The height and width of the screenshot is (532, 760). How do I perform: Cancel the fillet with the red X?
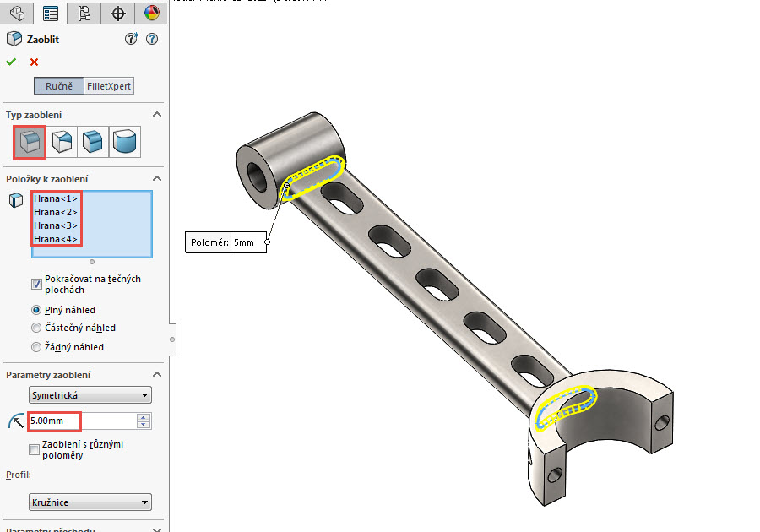click(x=34, y=62)
